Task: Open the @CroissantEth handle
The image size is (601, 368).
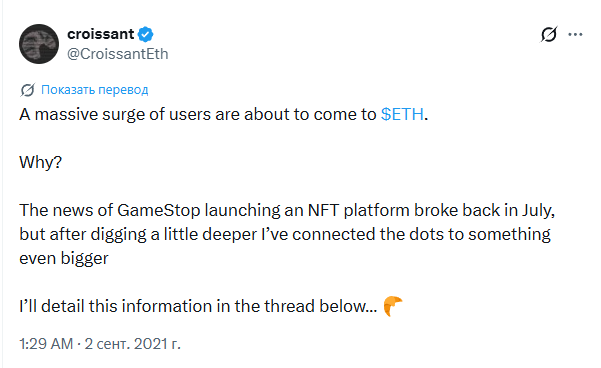Action: [118, 54]
